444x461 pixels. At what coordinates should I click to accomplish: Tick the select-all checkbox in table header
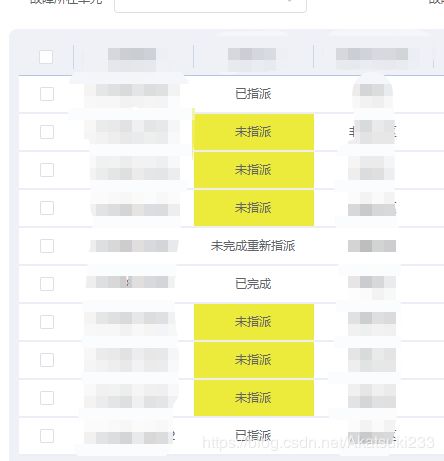point(46,57)
